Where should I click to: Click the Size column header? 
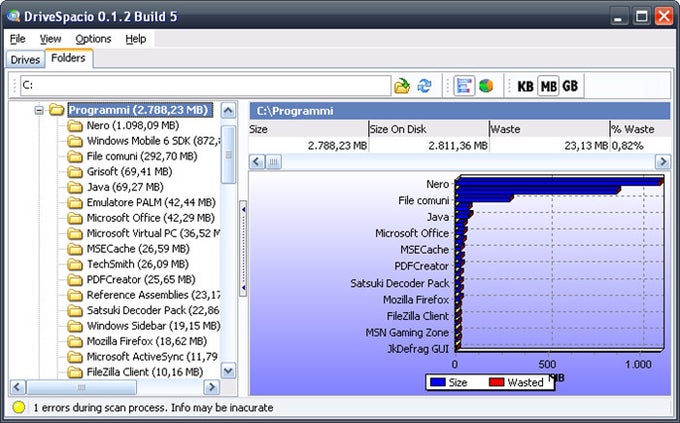tap(308, 129)
